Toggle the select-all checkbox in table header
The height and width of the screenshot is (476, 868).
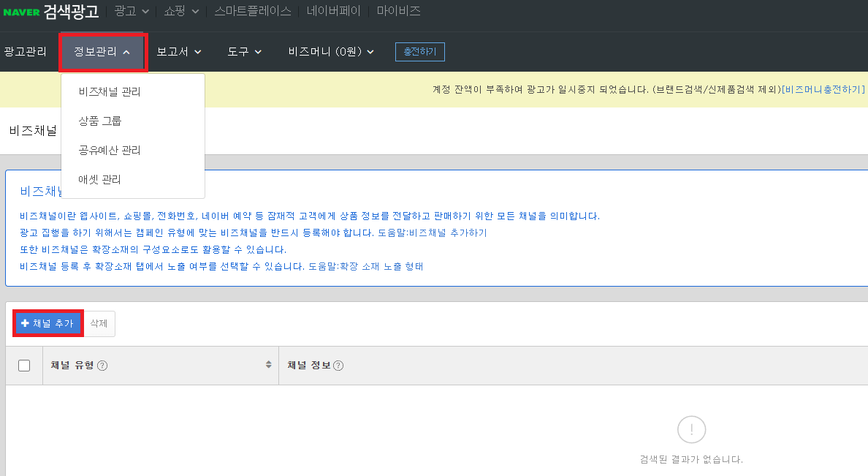24,366
